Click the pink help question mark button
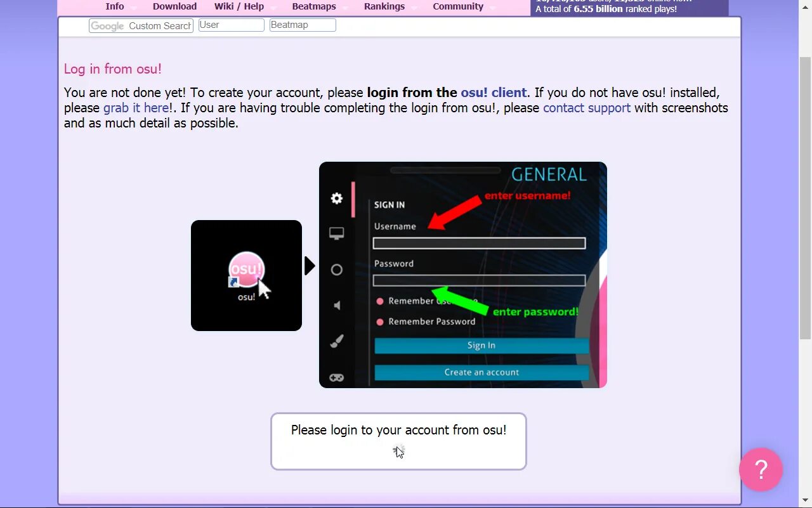The image size is (812, 508). [761, 469]
